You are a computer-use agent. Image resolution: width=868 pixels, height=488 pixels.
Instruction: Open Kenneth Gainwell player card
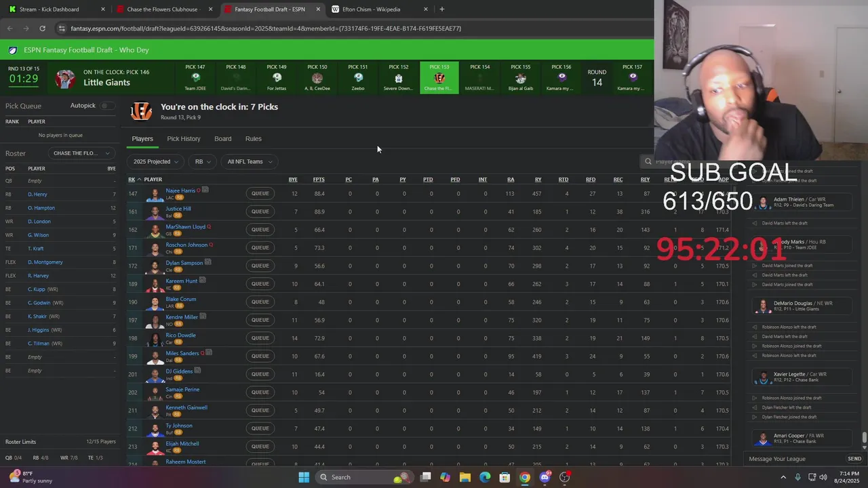[186, 407]
